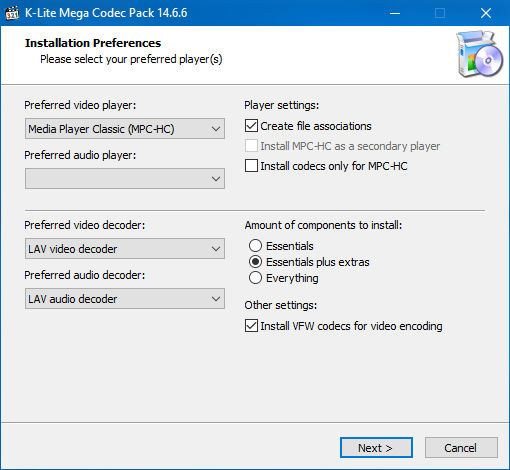Minimize the K-Lite installer window

[x=395, y=13]
